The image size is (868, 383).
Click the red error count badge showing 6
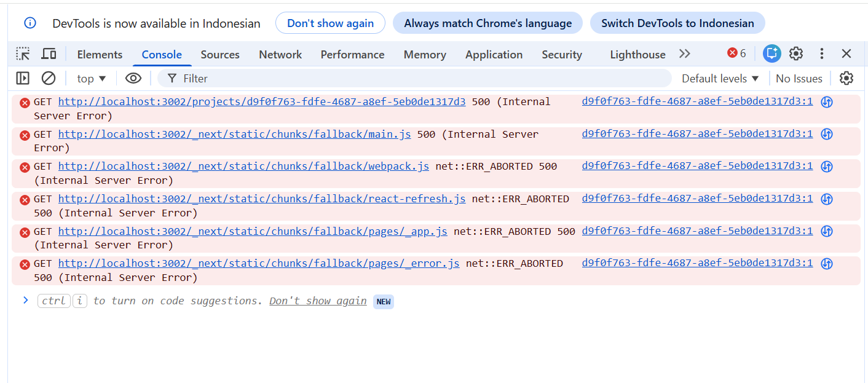click(x=736, y=53)
